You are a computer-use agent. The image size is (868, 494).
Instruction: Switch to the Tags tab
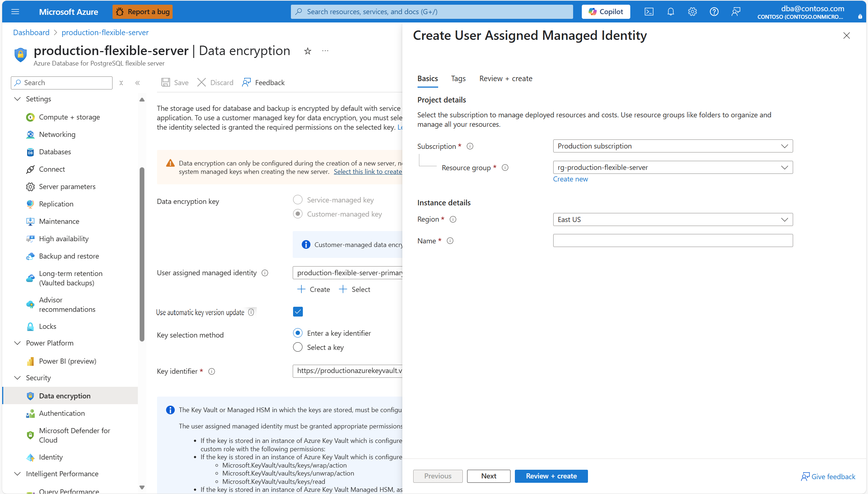point(458,78)
